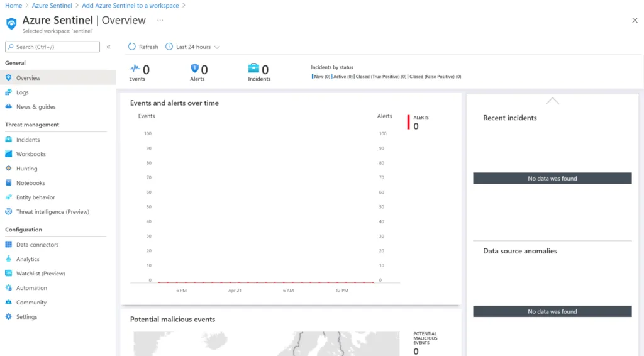
Task: Click the Analytics flask icon
Action: [x=9, y=259]
